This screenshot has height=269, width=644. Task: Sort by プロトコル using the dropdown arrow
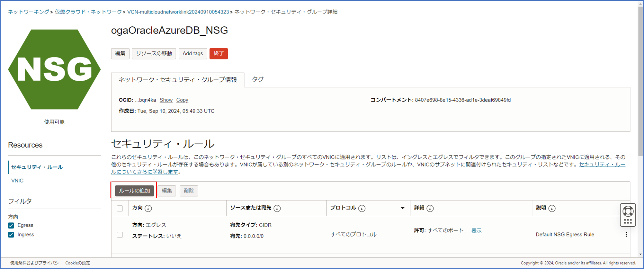click(x=402, y=208)
